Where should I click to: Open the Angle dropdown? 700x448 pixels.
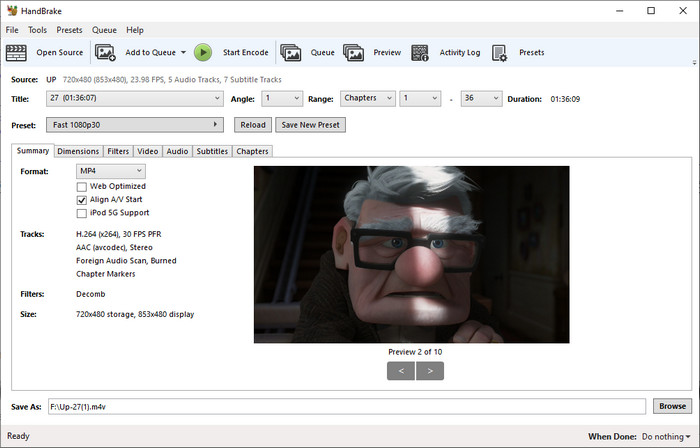(282, 99)
